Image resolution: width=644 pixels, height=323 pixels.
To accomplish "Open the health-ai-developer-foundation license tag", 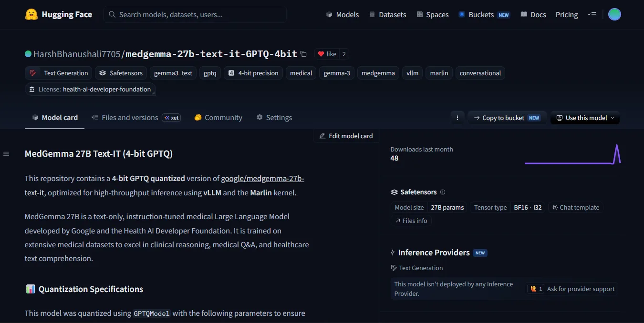I will click(x=90, y=89).
